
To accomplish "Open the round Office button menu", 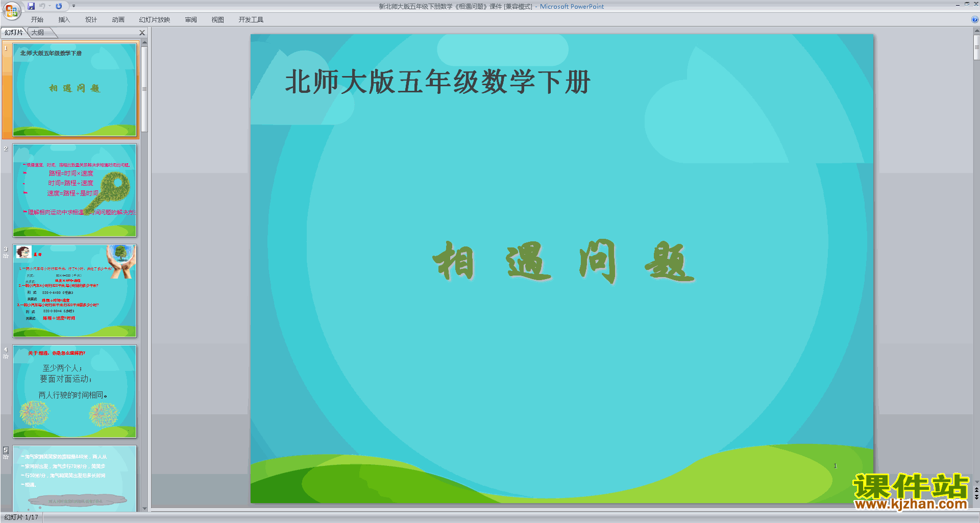I will click(11, 10).
